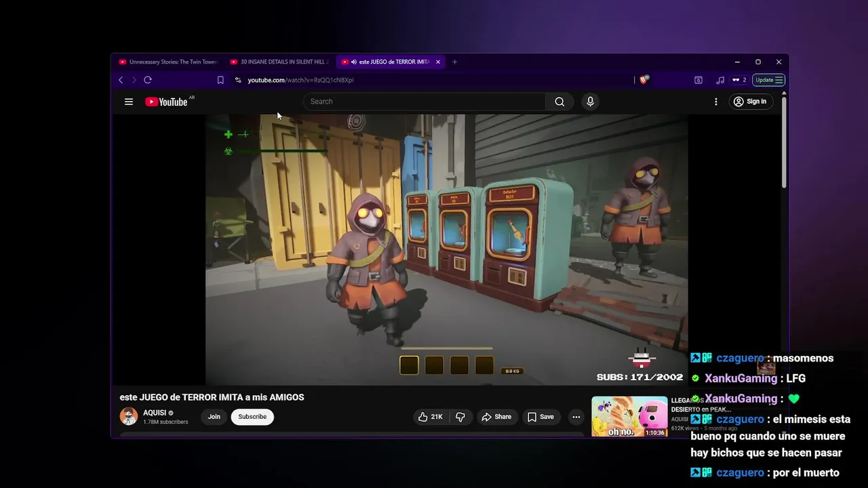Screen dimensions: 868x488
Task: Click the URL address bar text
Action: (x=300, y=80)
